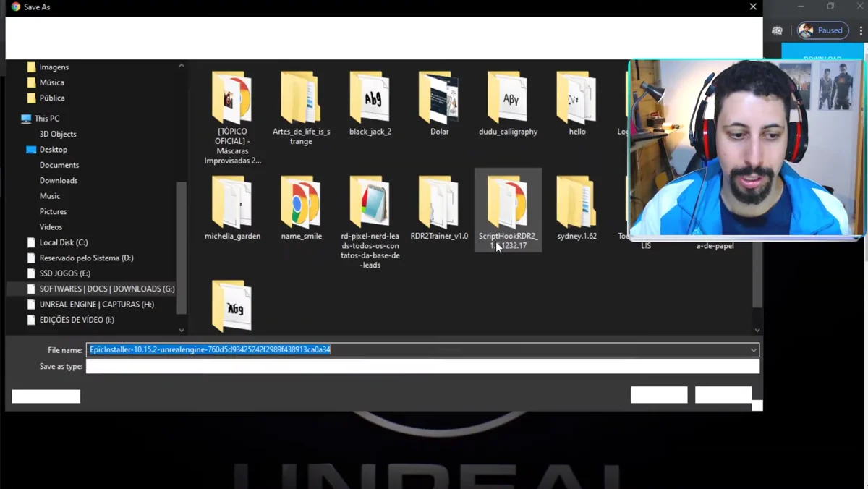This screenshot has width=868, height=489.
Task: Go to Pictures in the navigation pane
Action: [53, 211]
